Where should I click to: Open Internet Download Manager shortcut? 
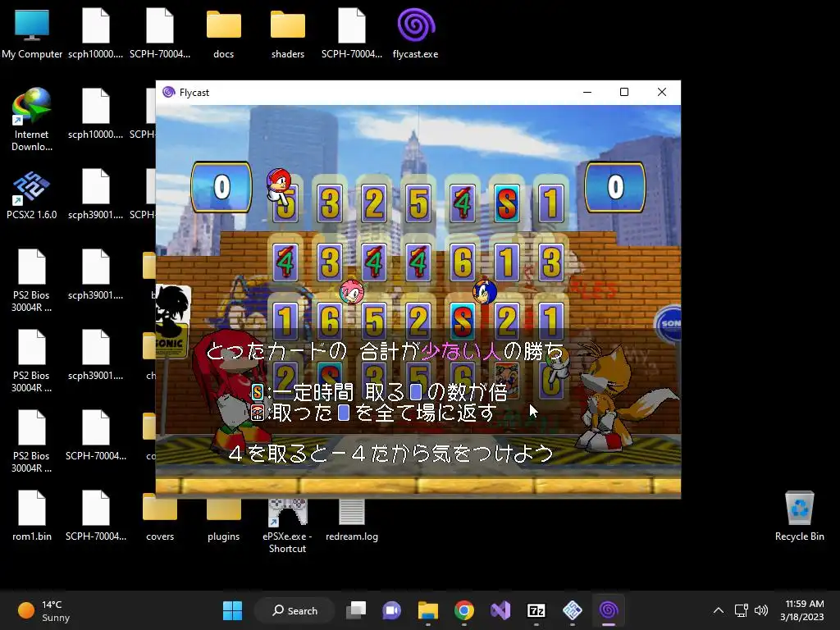coord(32,120)
